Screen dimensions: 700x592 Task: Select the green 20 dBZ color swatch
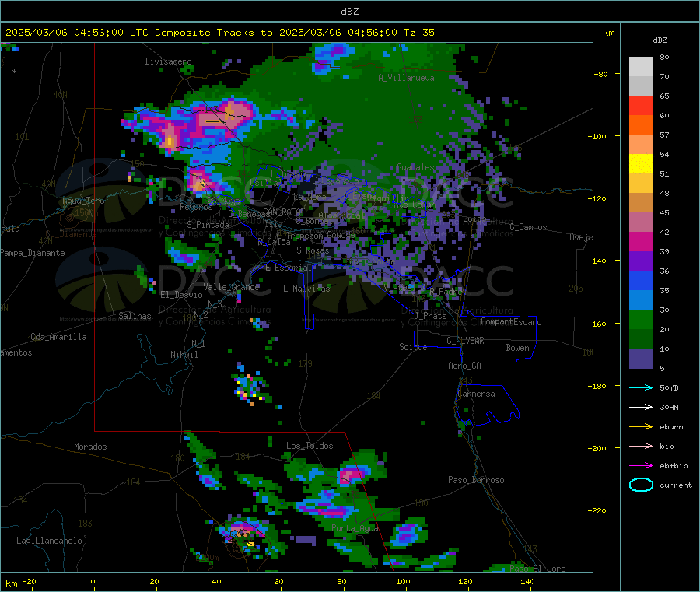pyautogui.click(x=641, y=319)
